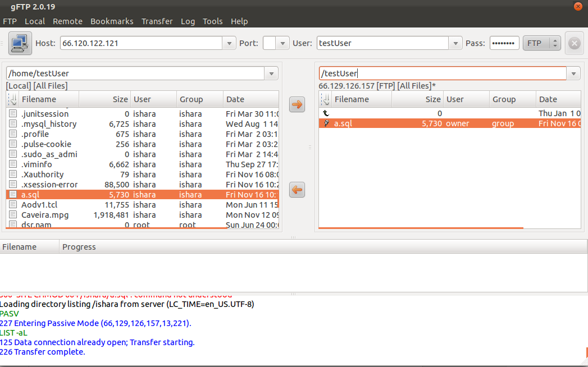The height and width of the screenshot is (367, 588).
Task: Click file icon beside .junitsession
Action: coord(13,113)
